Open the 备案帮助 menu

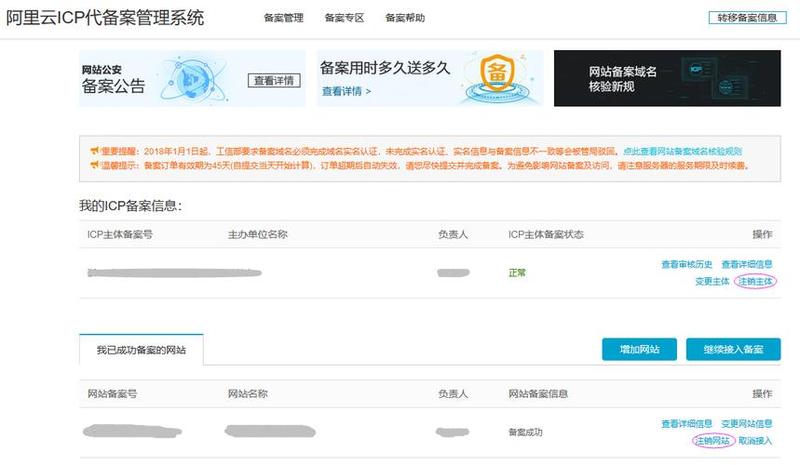[405, 18]
